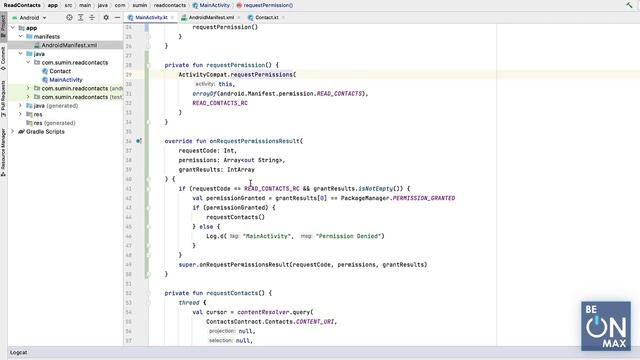640x360 pixels.
Task: Click CONTENT_URI in the query call
Action: coord(315,322)
